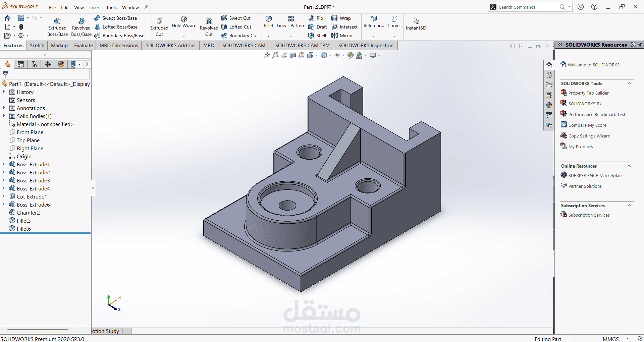Expand the Boss-Extrude1 feature node
The height and width of the screenshot is (342, 644).
(x=4, y=164)
